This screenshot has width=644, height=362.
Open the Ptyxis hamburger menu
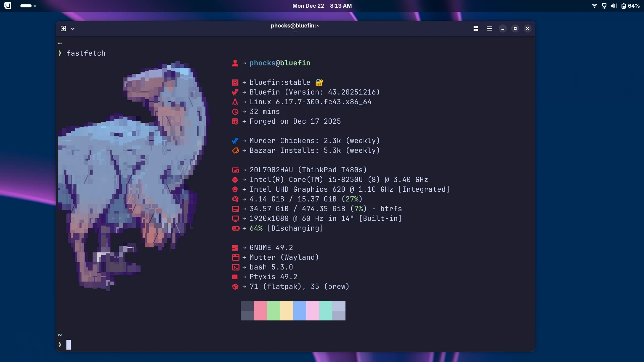point(489,28)
